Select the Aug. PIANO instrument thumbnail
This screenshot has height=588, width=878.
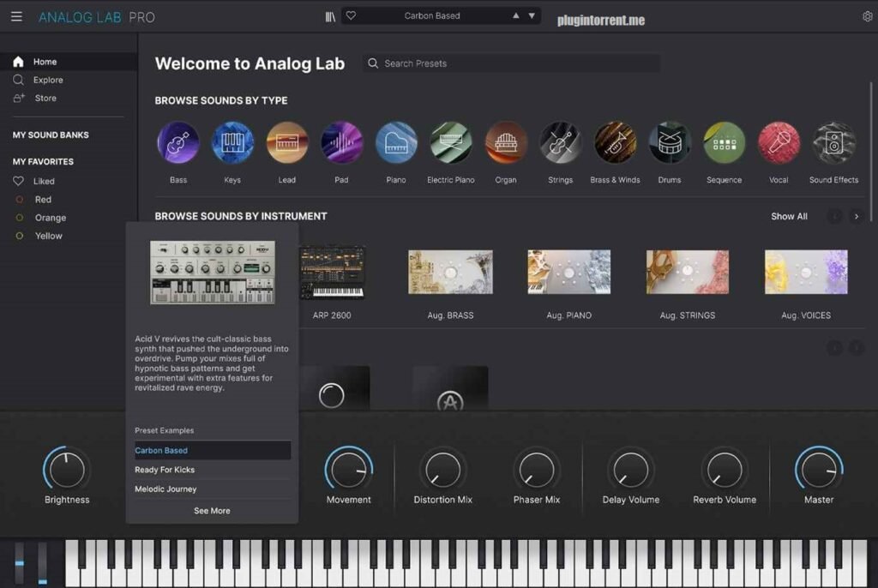[x=569, y=272]
